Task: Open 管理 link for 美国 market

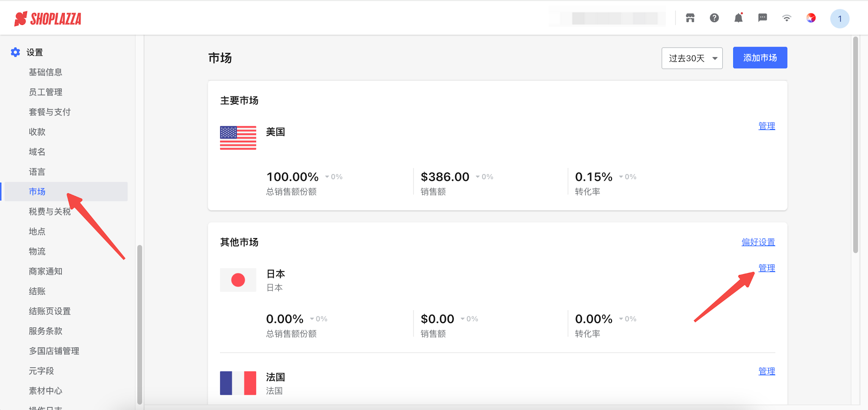Action: [x=766, y=126]
